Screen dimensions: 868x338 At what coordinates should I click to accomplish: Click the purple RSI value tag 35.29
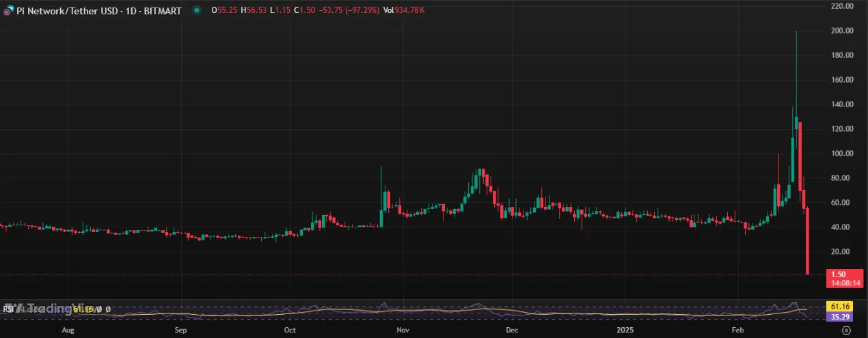pos(839,318)
